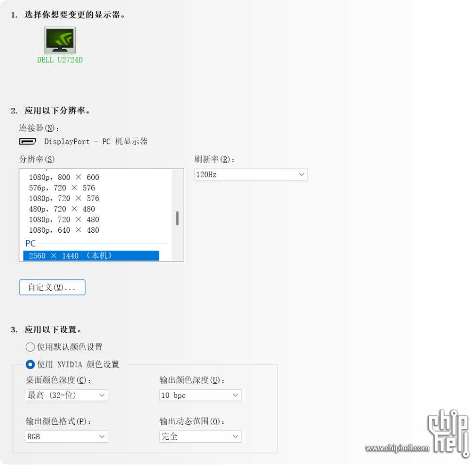Image resolution: width=476 pixels, height=465 pixels.
Task: Open the 输出颜色格式 RGB dropdown
Action: (67, 437)
